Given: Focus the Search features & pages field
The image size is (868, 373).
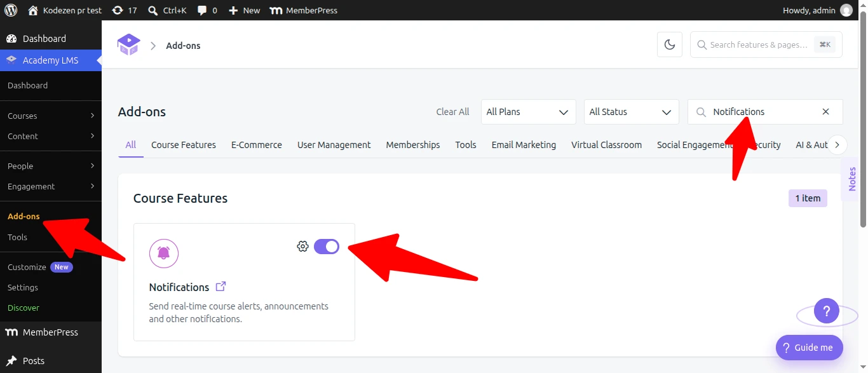Looking at the screenshot, I should pyautogui.click(x=766, y=44).
